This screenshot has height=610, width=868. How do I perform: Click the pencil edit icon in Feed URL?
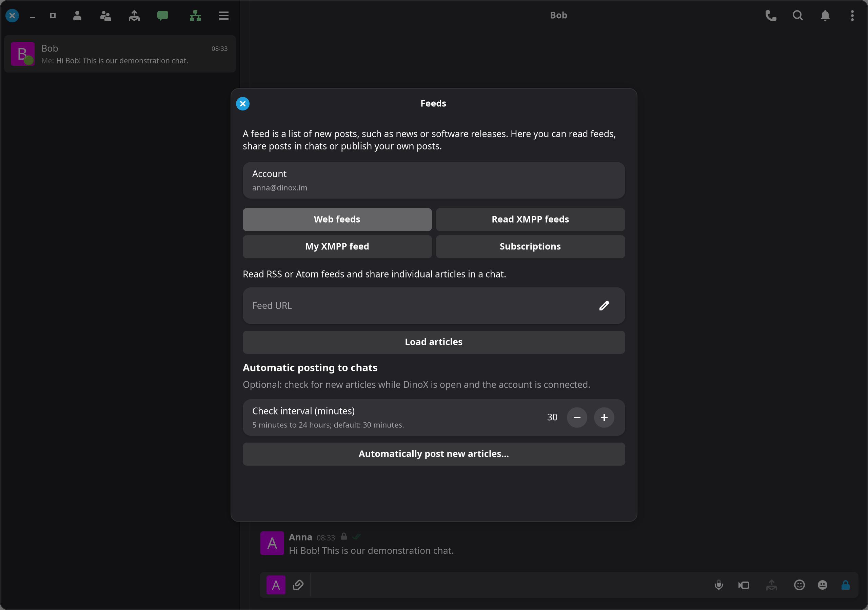tap(604, 306)
